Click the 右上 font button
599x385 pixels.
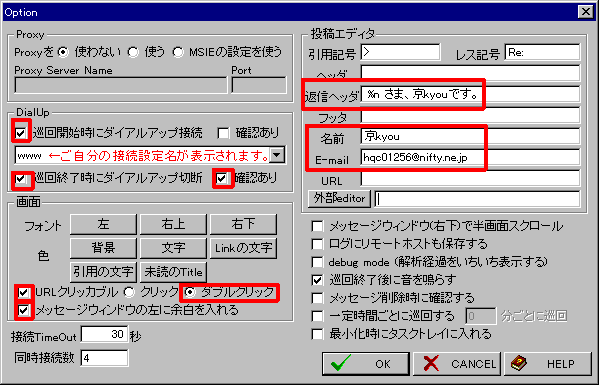coord(173,224)
